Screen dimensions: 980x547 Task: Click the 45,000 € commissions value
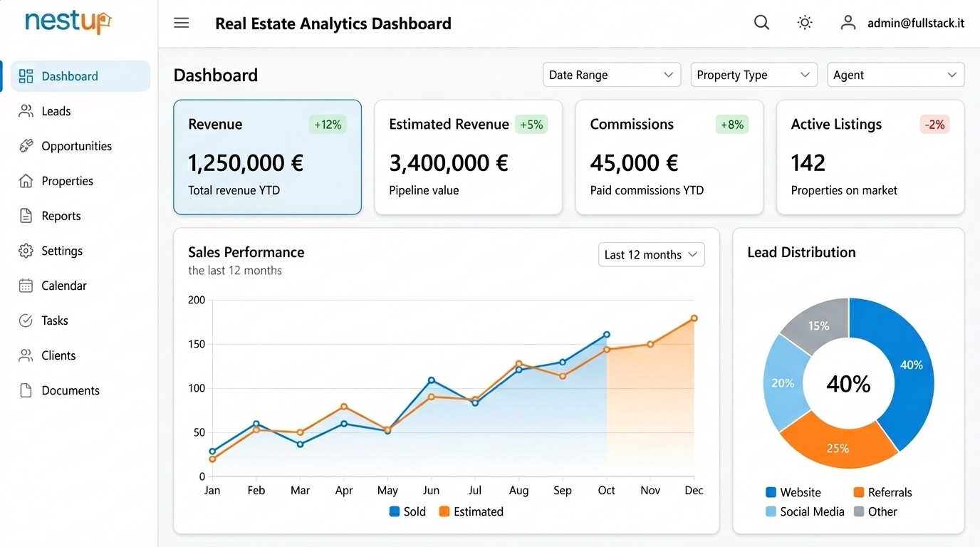tap(634, 163)
